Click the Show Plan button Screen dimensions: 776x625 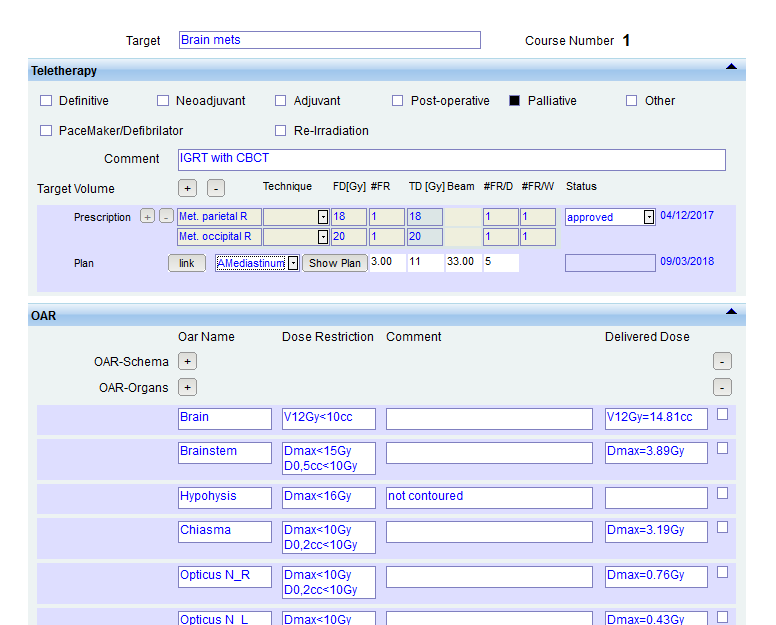[x=335, y=263]
